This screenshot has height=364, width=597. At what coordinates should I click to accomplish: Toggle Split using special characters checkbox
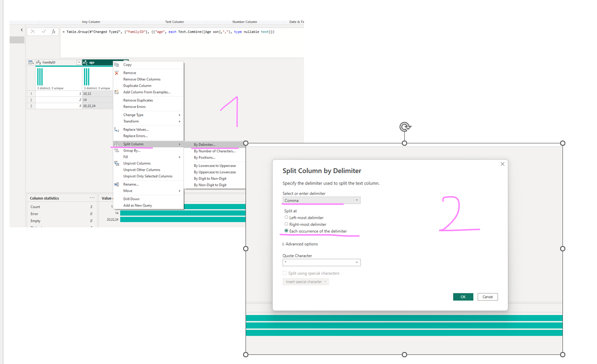point(285,273)
